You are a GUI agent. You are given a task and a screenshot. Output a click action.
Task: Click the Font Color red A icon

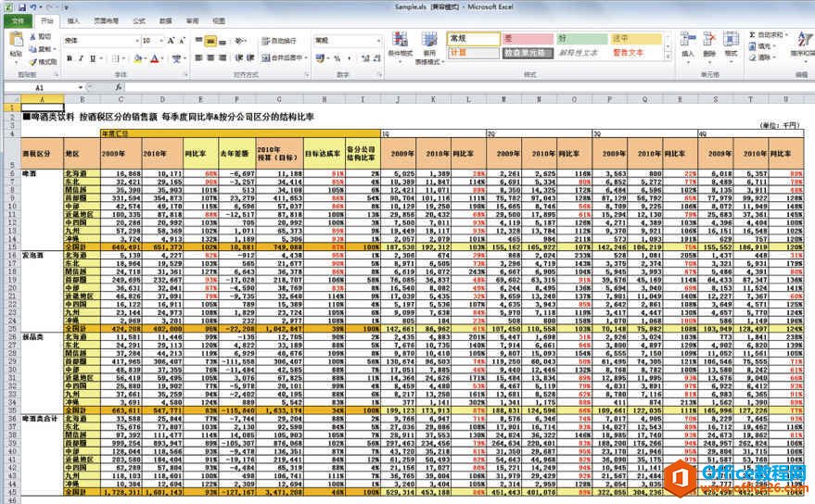(154, 58)
